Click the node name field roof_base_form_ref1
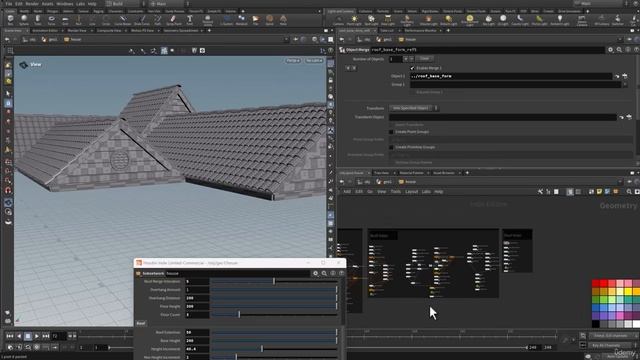 click(x=487, y=50)
